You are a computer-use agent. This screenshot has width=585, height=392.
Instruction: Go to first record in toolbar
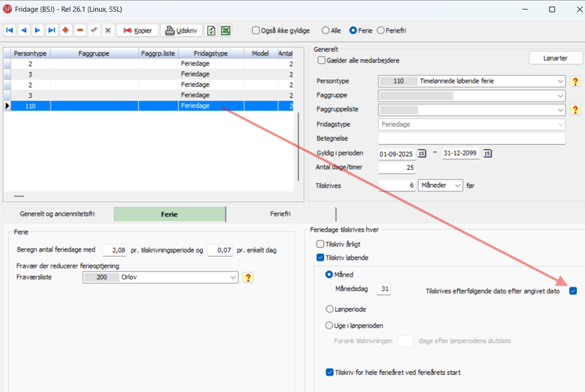pyautogui.click(x=10, y=30)
